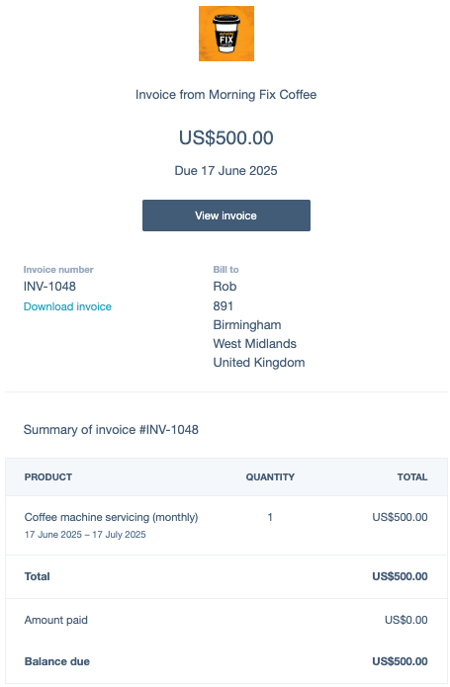Download the invoice via the link
Image resolution: width=450 pixels, height=687 pixels.
[67, 306]
